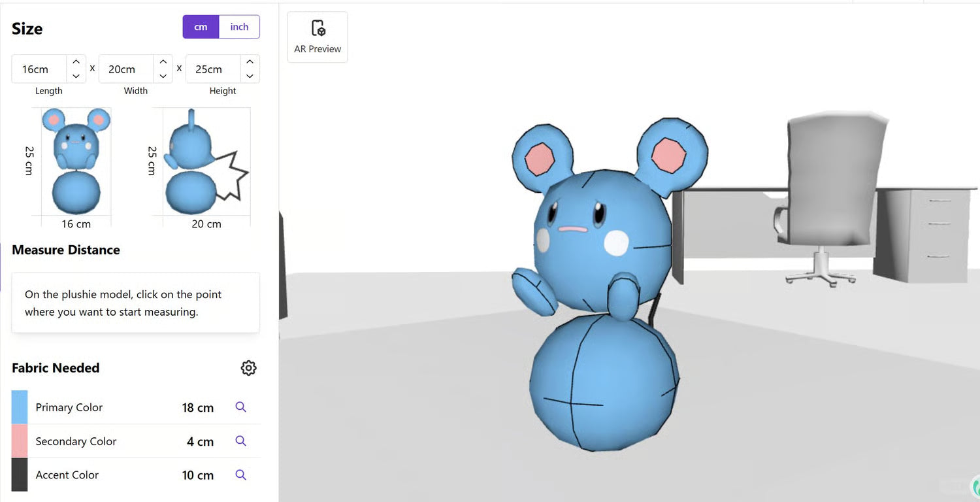Click magnifier icon for Secondary Color
The height and width of the screenshot is (502, 980).
pyautogui.click(x=240, y=441)
